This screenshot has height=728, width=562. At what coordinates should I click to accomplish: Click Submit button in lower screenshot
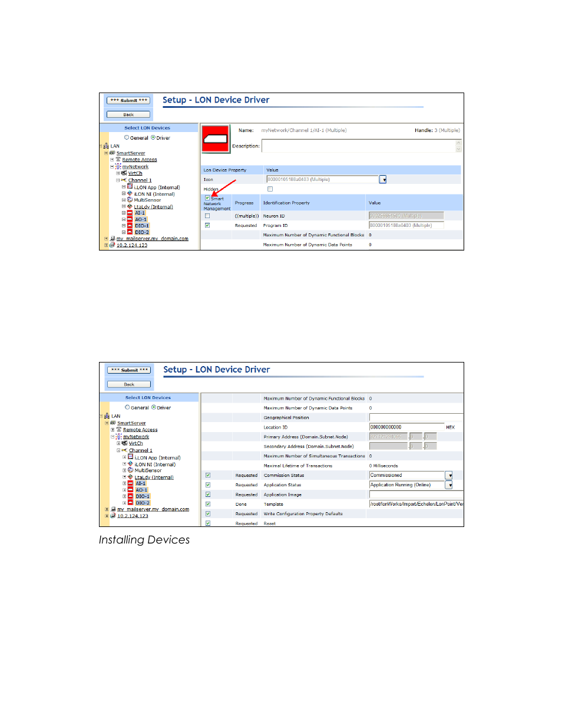129,370
